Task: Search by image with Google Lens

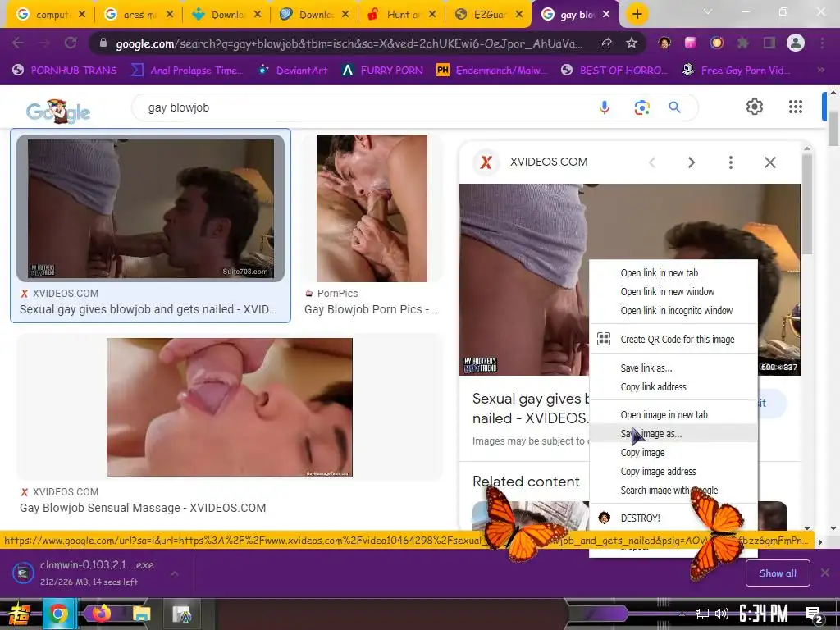Action: coord(641,107)
